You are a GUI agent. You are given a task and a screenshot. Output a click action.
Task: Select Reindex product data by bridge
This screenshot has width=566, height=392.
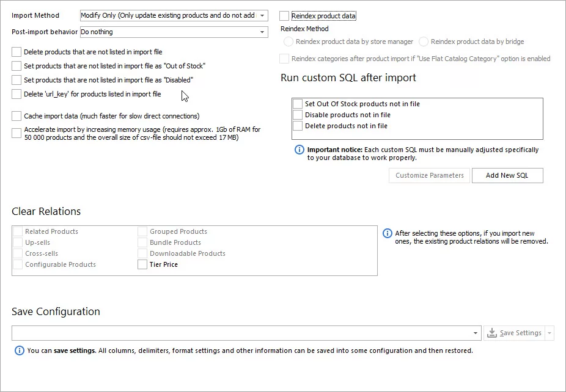point(424,42)
